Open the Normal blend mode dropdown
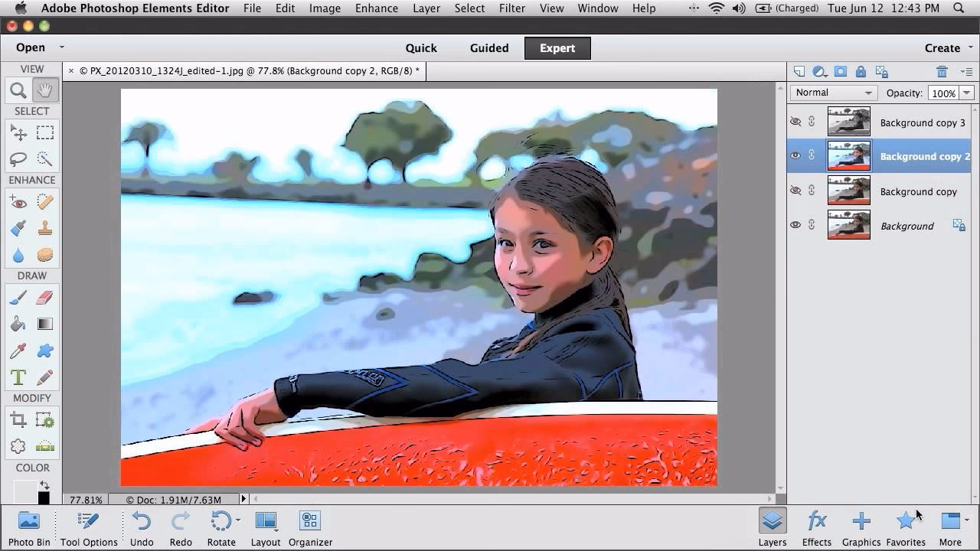980x551 pixels. coord(832,92)
